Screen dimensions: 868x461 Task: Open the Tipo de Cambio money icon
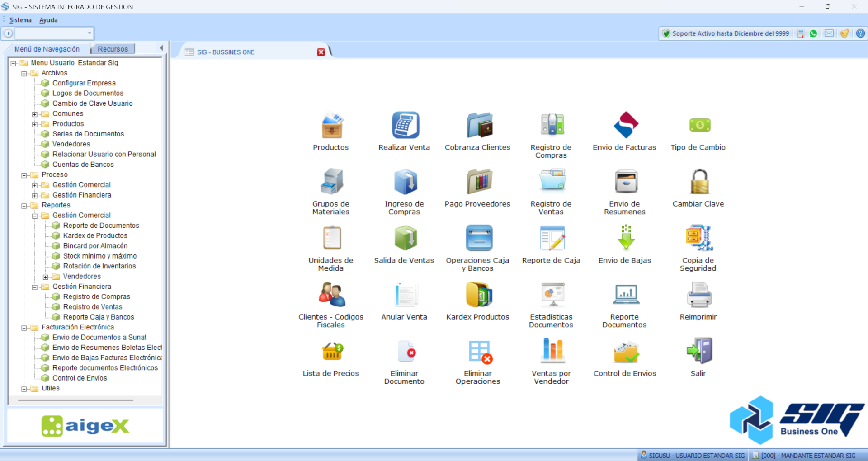[x=699, y=125]
